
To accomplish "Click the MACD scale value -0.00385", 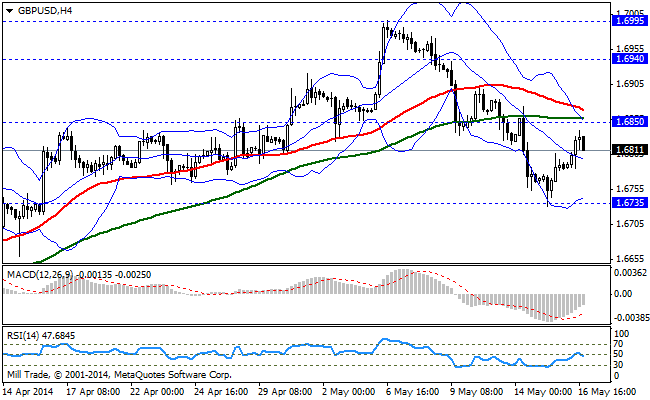I will [x=630, y=318].
